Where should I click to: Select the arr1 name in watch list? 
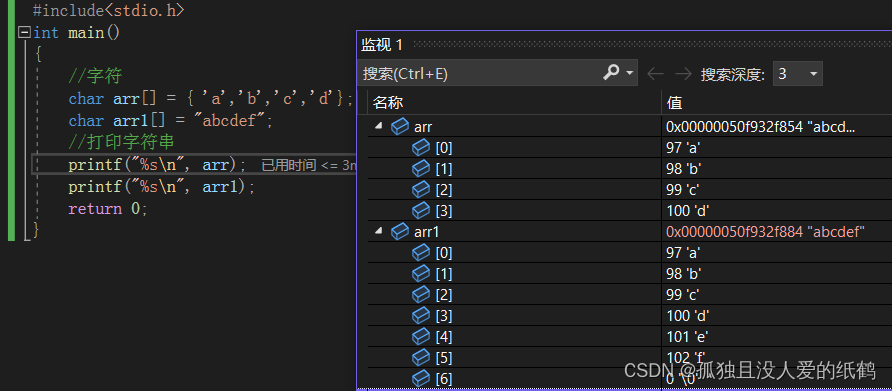point(427,232)
